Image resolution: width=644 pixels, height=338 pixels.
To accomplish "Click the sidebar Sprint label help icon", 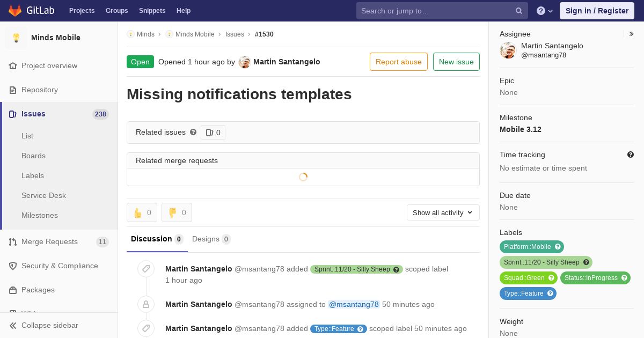I will click(586, 262).
